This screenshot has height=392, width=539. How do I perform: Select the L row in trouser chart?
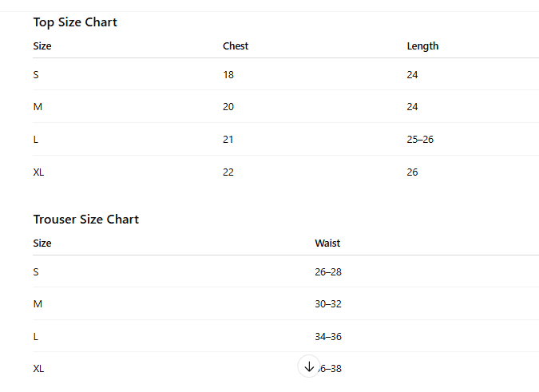point(36,337)
